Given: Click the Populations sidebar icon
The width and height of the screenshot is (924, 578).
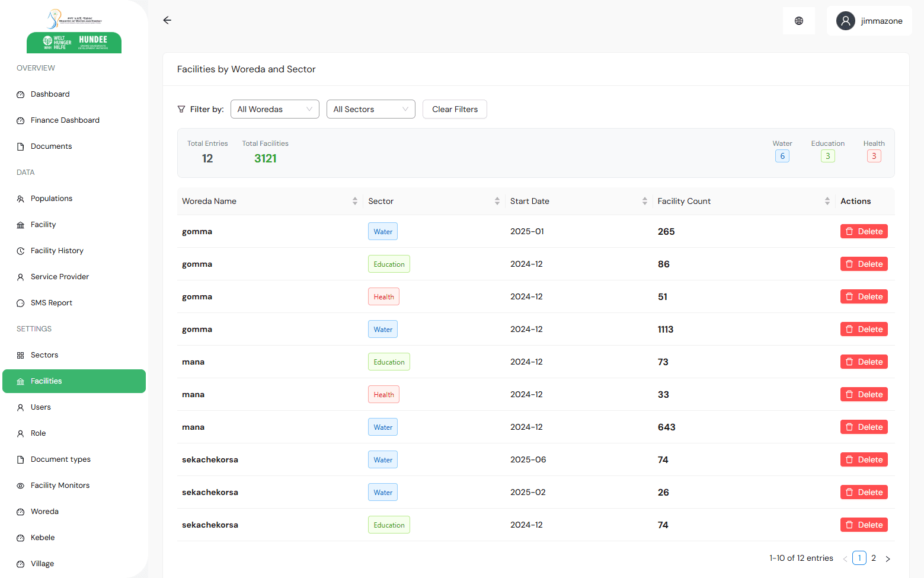Looking at the screenshot, I should [20, 198].
